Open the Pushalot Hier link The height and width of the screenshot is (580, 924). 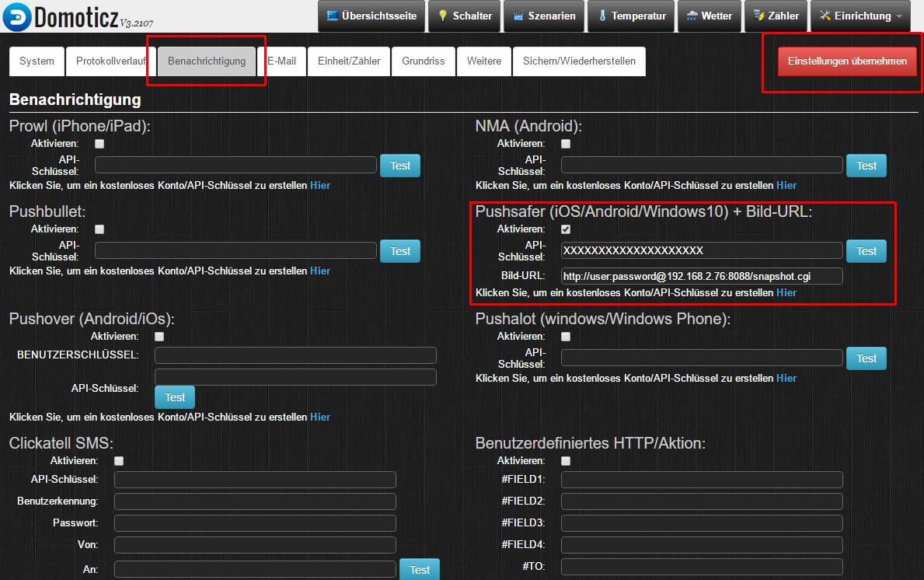[x=786, y=378]
